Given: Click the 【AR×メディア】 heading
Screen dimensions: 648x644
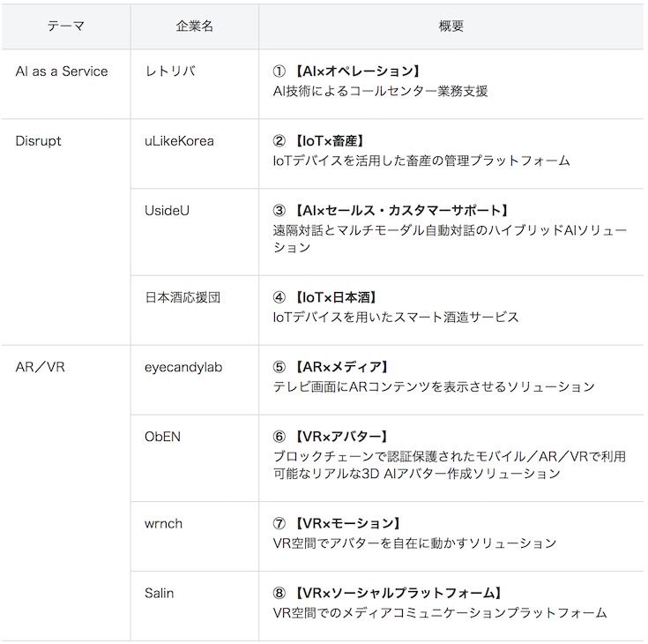Looking at the screenshot, I should pos(341,367).
